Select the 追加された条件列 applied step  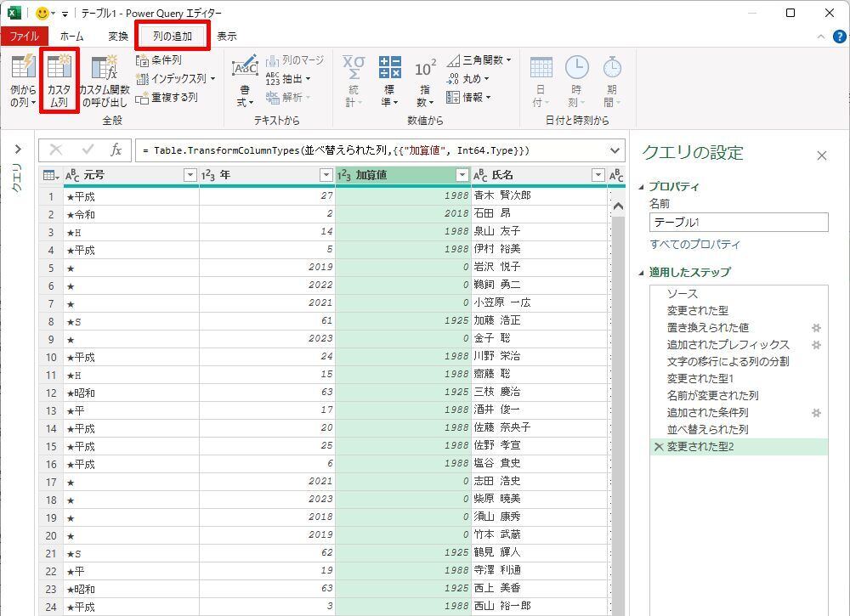click(707, 412)
